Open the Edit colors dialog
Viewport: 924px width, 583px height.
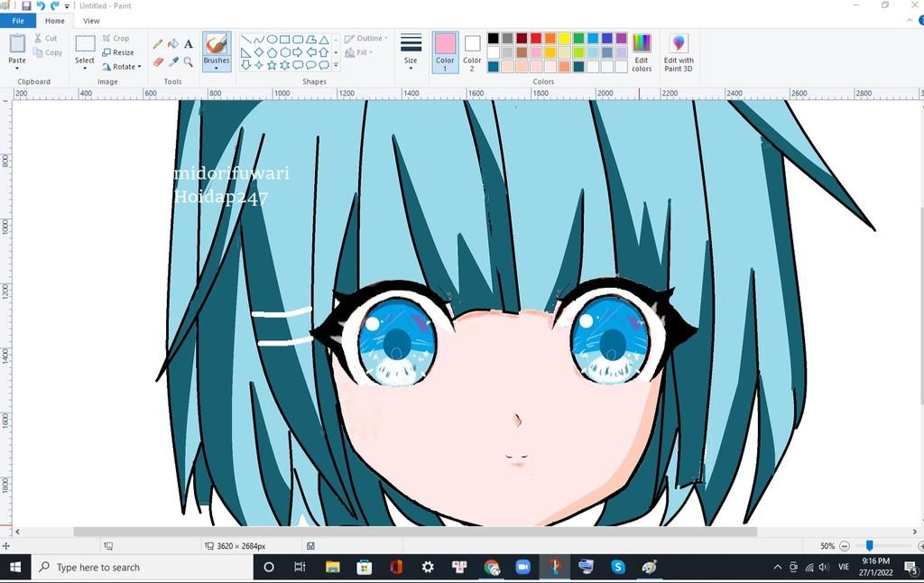pyautogui.click(x=642, y=53)
